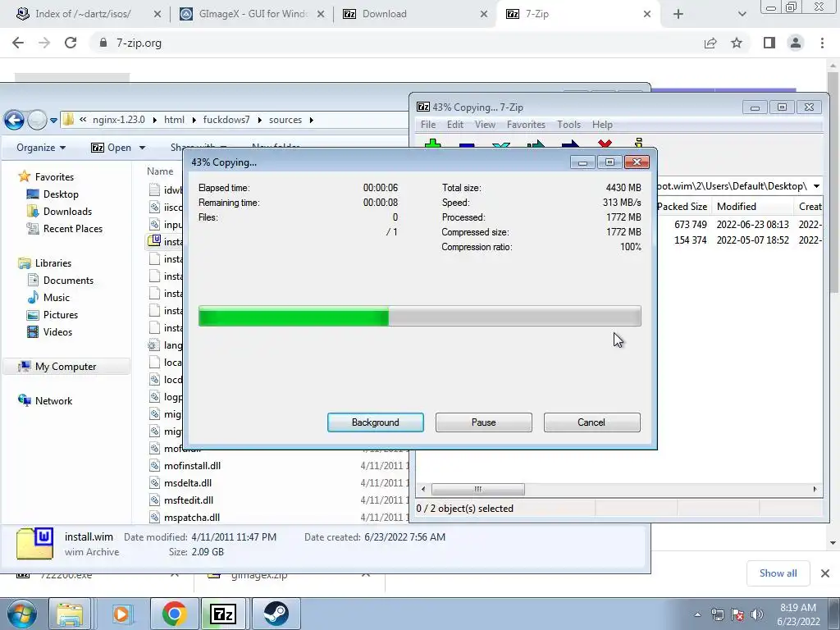Viewport: 840px width, 630px height.
Task: Open the Organize dropdown in Explorer
Action: click(41, 148)
